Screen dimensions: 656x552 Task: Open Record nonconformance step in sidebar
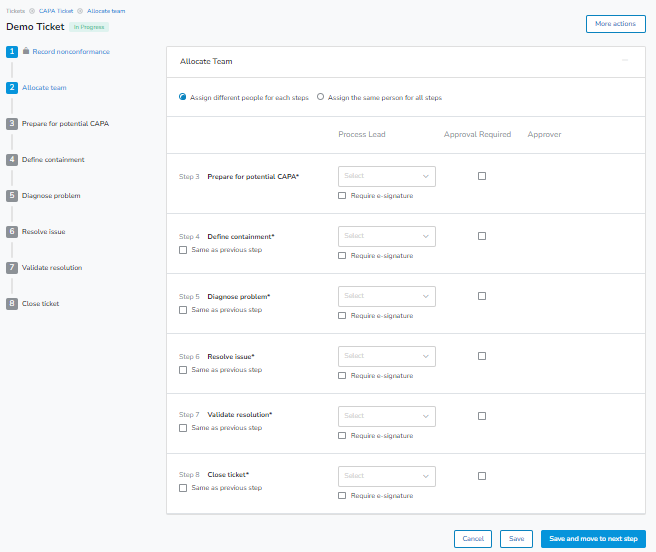tap(71, 51)
